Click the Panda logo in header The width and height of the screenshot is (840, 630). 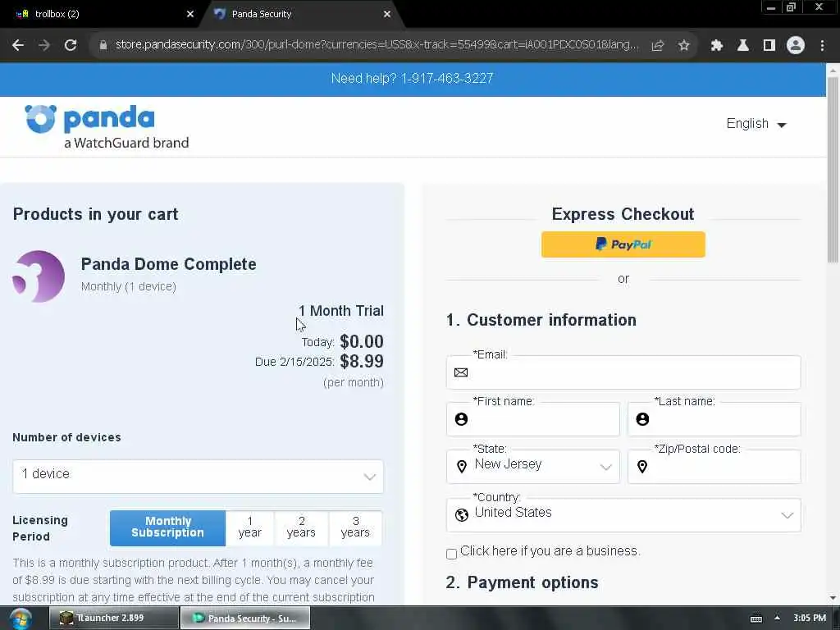tap(107, 127)
